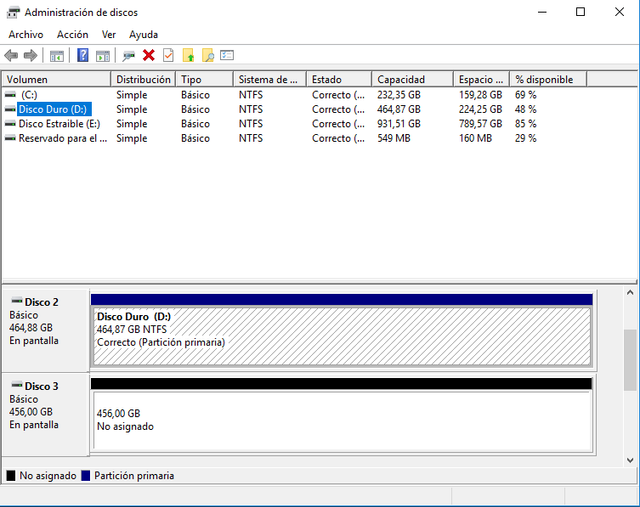Click the drive icon beside Reservado para el

click(10, 138)
